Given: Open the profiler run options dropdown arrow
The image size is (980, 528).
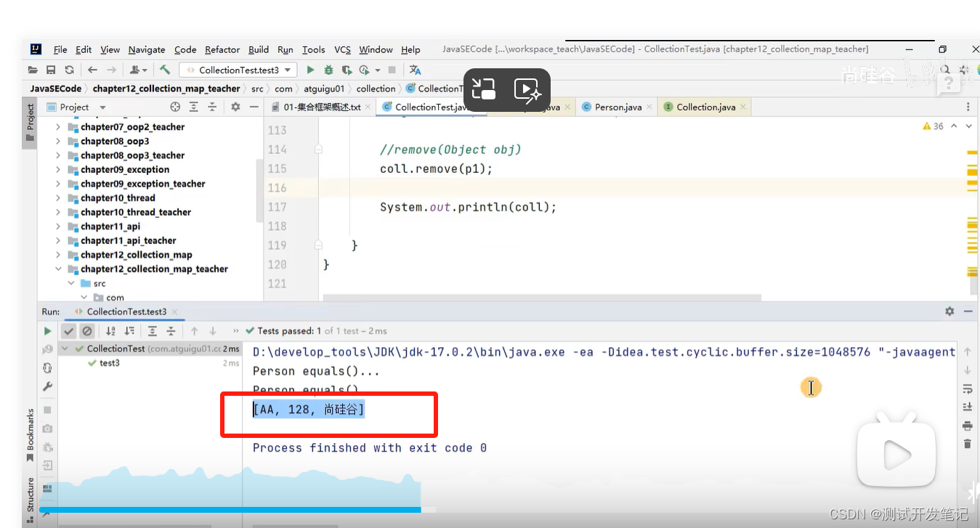Looking at the screenshot, I should [377, 70].
